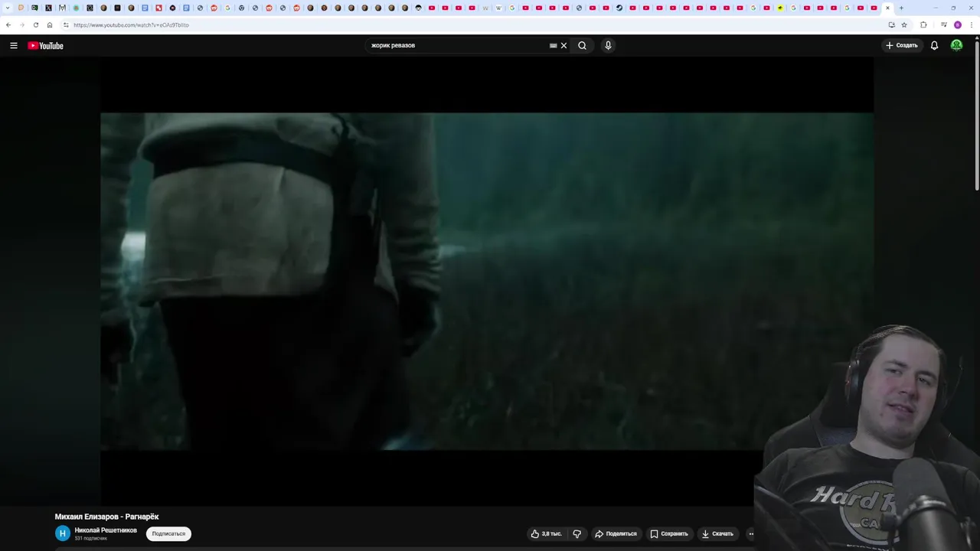
Task: Open more actions three-dot menu under video
Action: click(x=751, y=533)
